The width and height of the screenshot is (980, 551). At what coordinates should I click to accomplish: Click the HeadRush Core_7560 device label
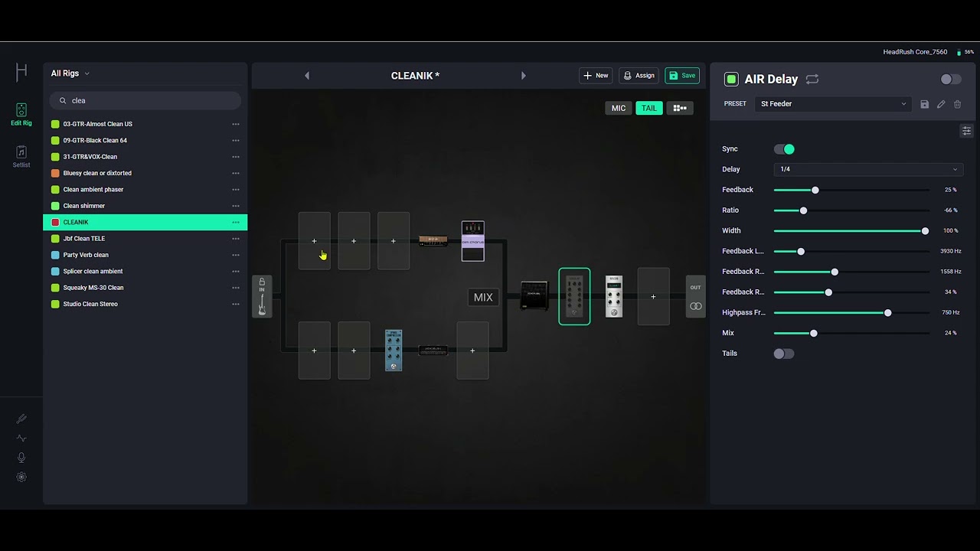pos(915,52)
